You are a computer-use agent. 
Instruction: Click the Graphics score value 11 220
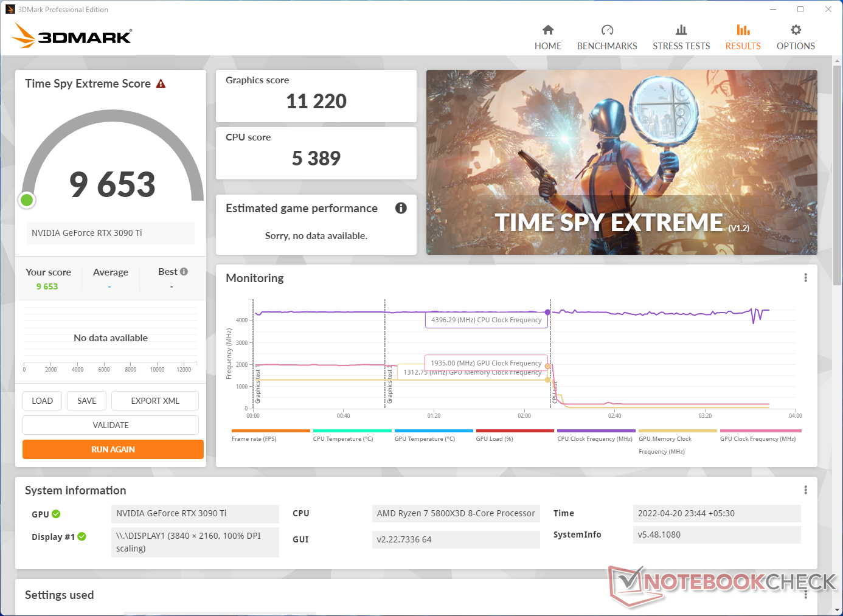316,101
